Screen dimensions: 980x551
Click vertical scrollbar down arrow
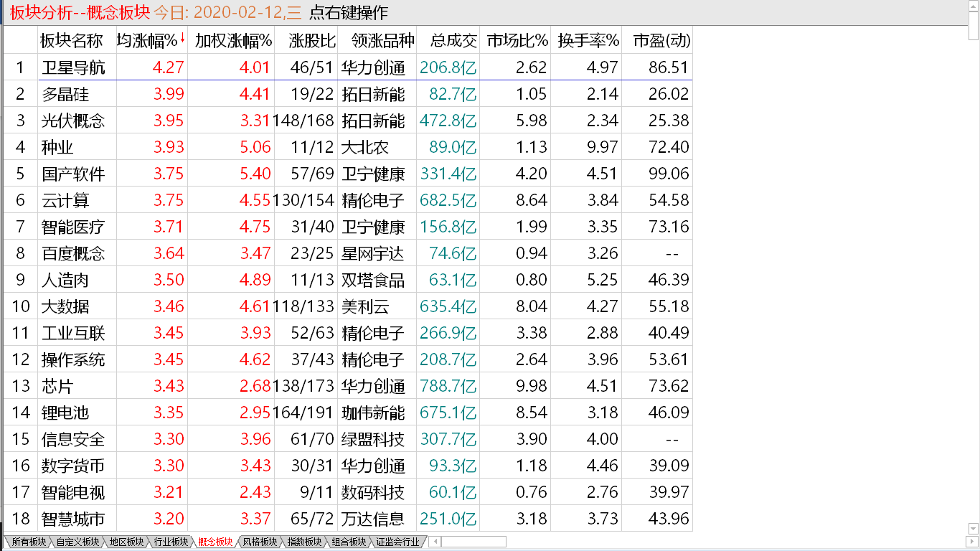973,529
